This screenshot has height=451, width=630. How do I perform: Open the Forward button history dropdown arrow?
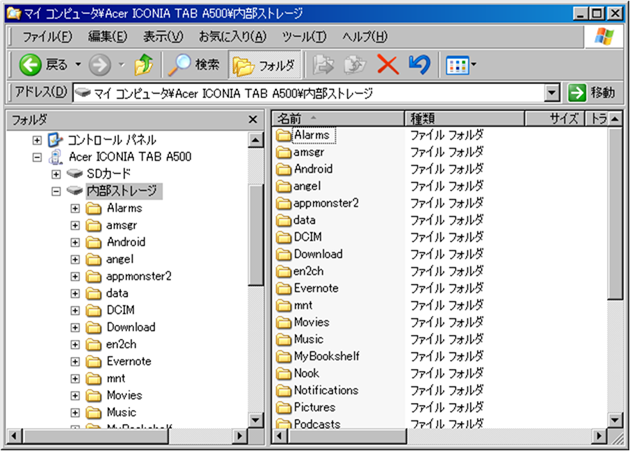(x=121, y=64)
